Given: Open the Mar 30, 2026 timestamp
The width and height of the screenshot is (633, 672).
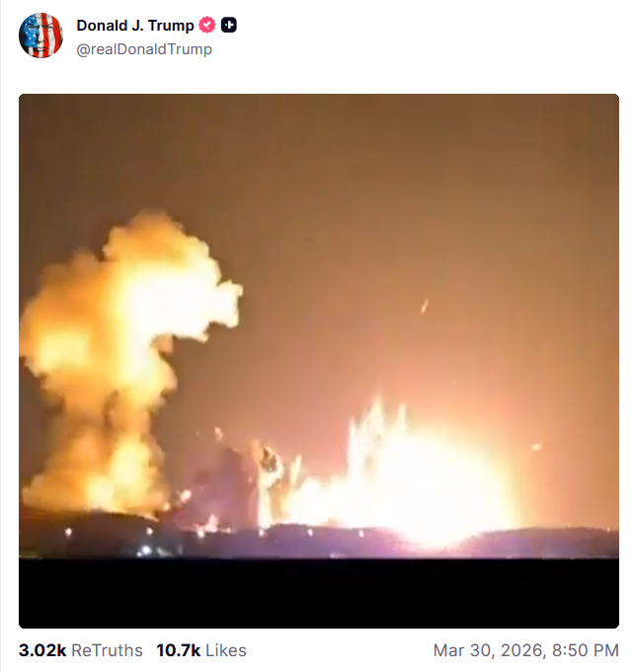Looking at the screenshot, I should 526,650.
